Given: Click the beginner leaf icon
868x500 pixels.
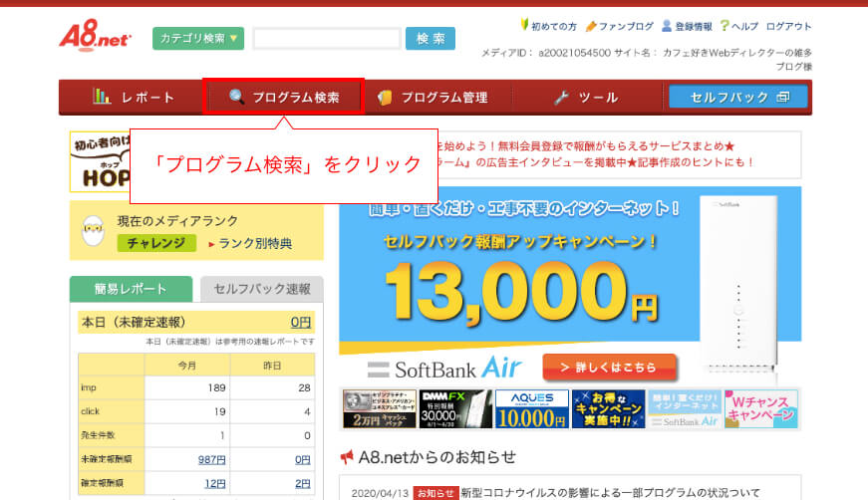Looking at the screenshot, I should tap(523, 24).
